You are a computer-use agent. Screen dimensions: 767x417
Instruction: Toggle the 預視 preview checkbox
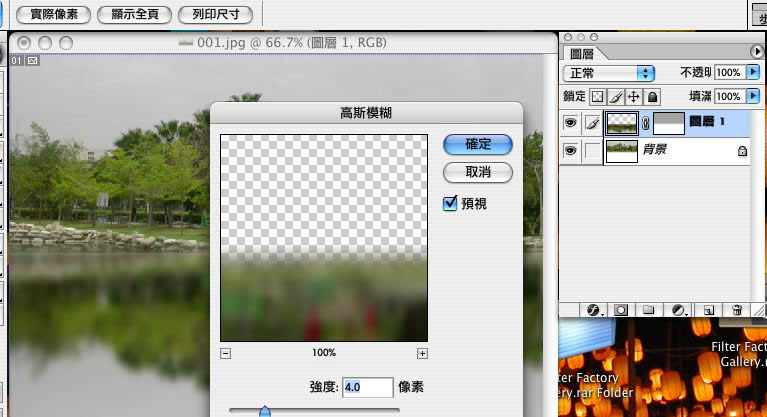pos(450,203)
